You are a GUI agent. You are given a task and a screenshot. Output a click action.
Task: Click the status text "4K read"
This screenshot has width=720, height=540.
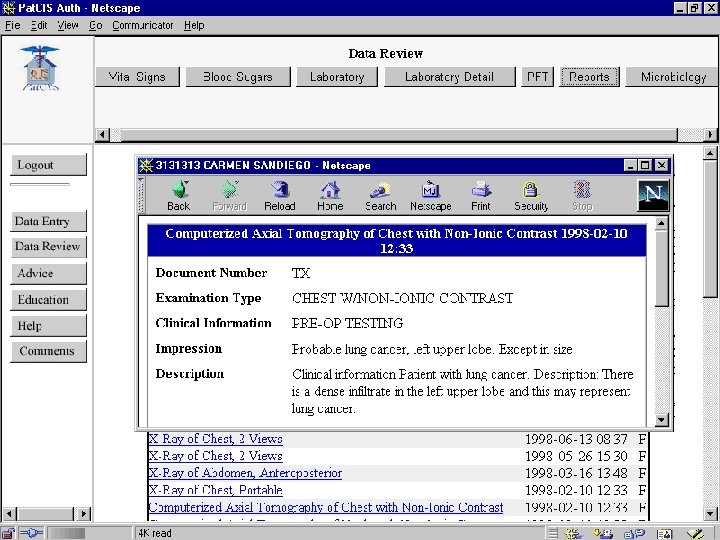(x=155, y=533)
